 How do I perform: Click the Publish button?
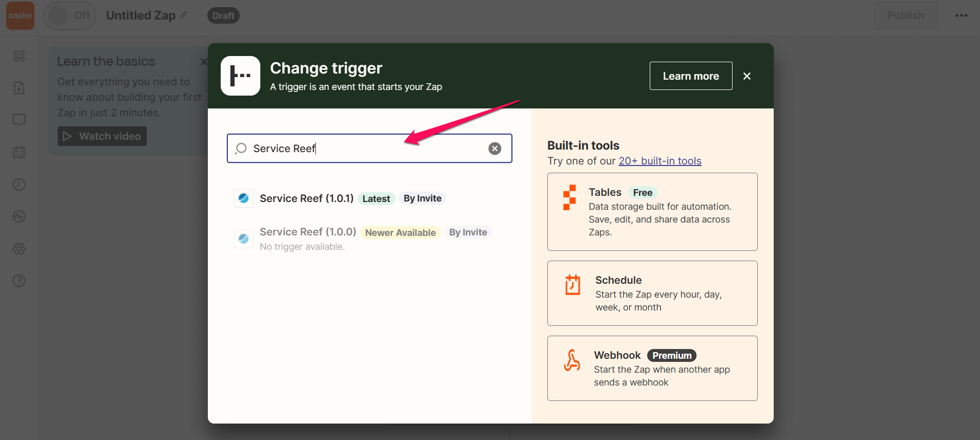[905, 15]
